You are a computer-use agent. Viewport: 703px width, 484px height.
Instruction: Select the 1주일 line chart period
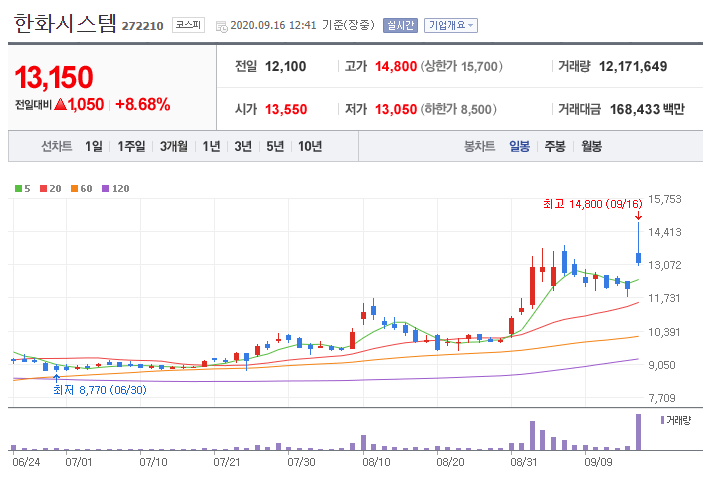click(x=131, y=146)
